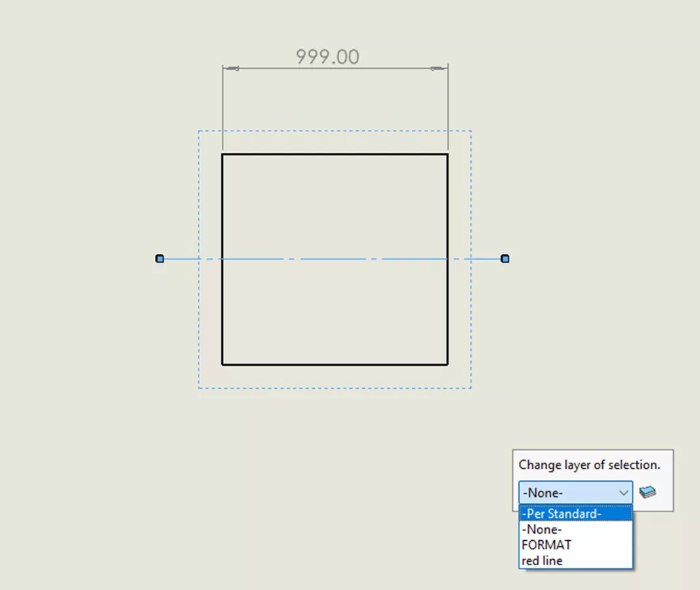Choose FORMAT from the layer options
Viewport: 700px width, 590px height.
point(546,545)
